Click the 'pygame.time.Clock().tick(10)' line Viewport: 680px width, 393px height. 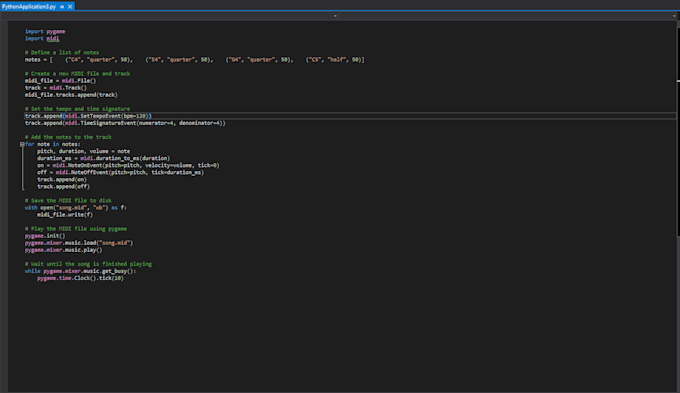80,278
